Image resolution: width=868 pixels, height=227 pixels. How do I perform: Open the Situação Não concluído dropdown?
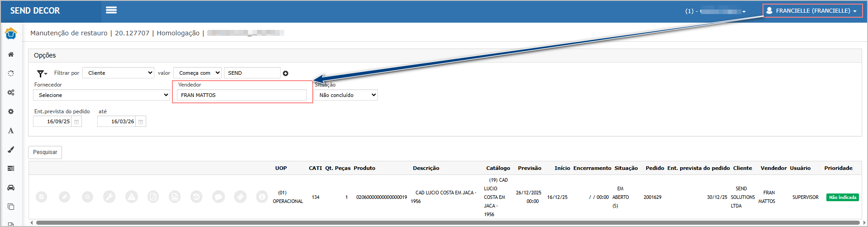point(346,95)
